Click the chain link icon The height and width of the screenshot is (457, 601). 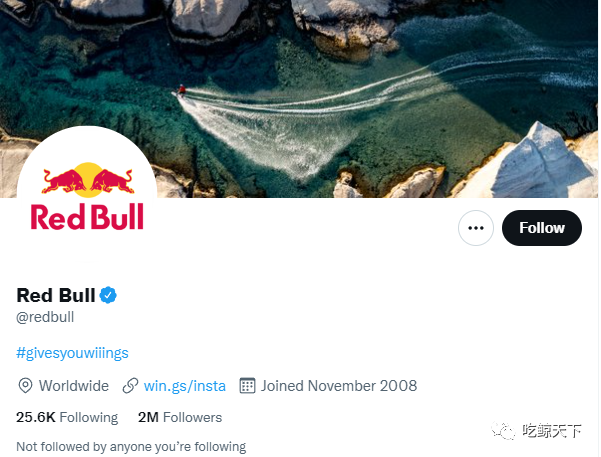click(130, 386)
